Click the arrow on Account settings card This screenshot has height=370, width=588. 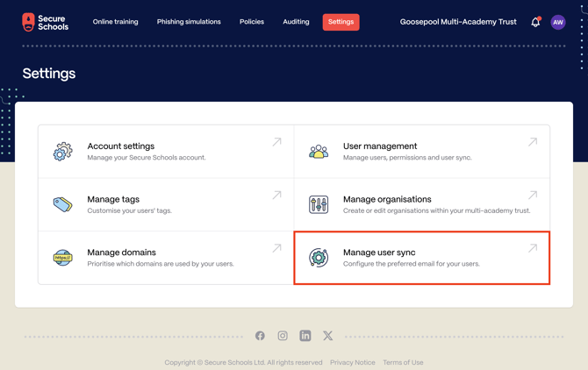(x=276, y=142)
